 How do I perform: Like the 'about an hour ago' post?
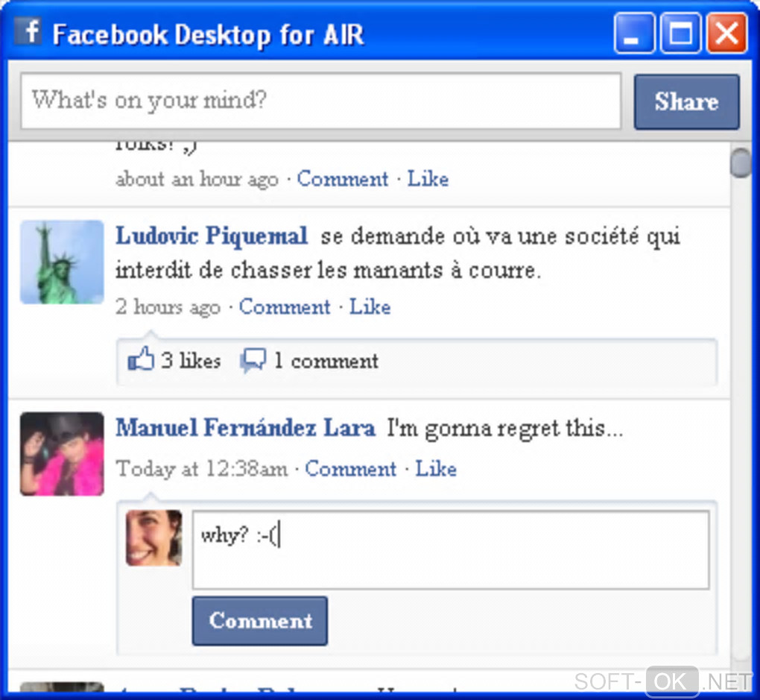(x=428, y=178)
